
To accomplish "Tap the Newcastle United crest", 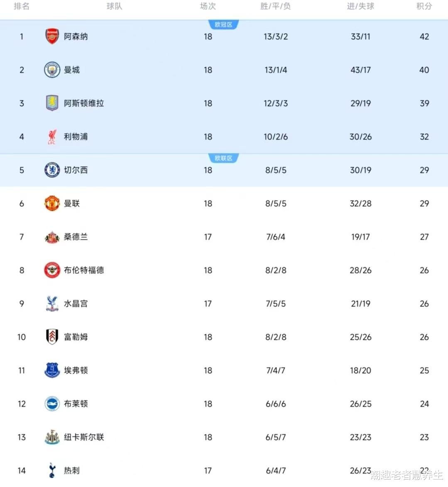I will tap(52, 437).
